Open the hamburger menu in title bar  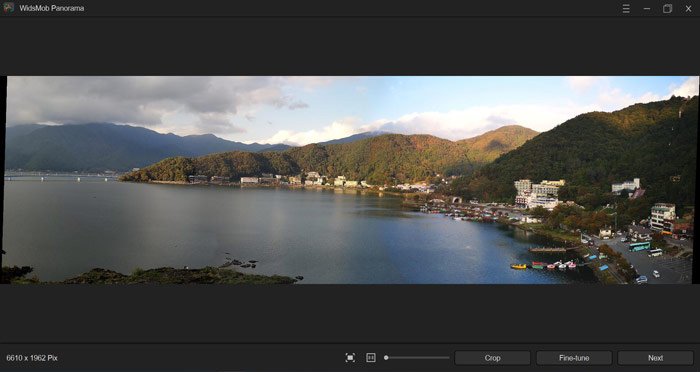pyautogui.click(x=626, y=8)
